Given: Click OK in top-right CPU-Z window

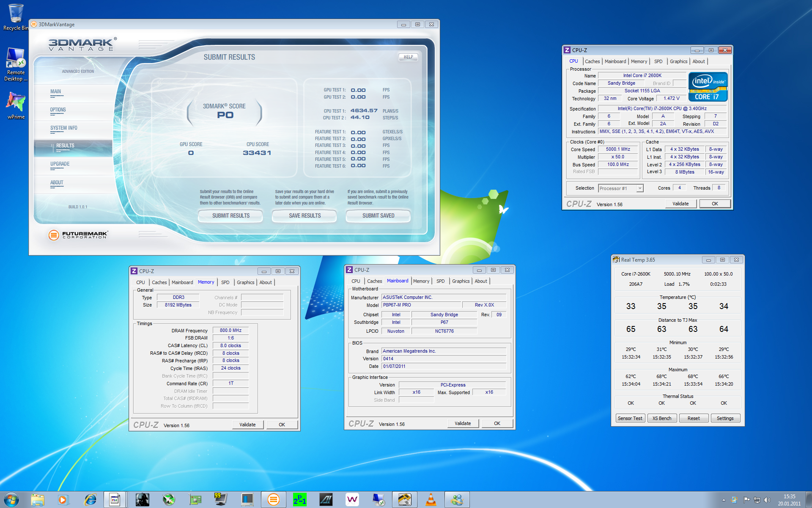Looking at the screenshot, I should point(715,204).
